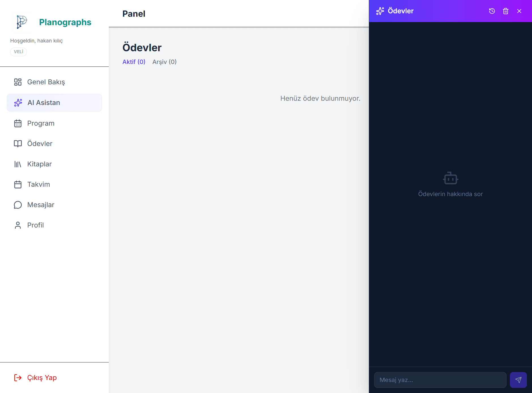Click the robot icon in the chat area
The width and height of the screenshot is (532, 393).
click(x=450, y=178)
